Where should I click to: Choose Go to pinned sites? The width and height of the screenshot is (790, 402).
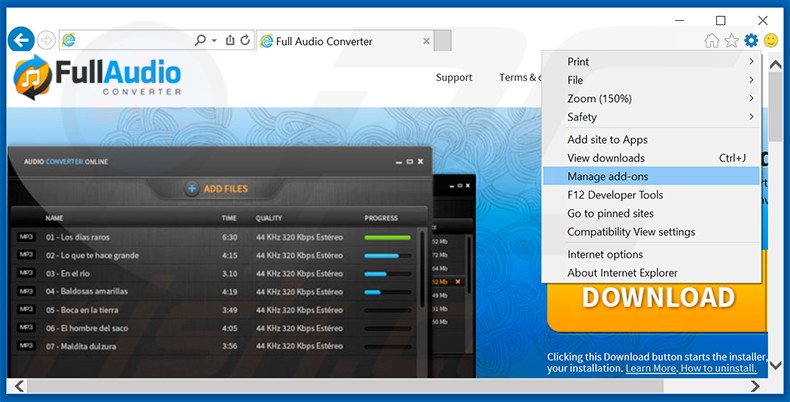(651, 214)
